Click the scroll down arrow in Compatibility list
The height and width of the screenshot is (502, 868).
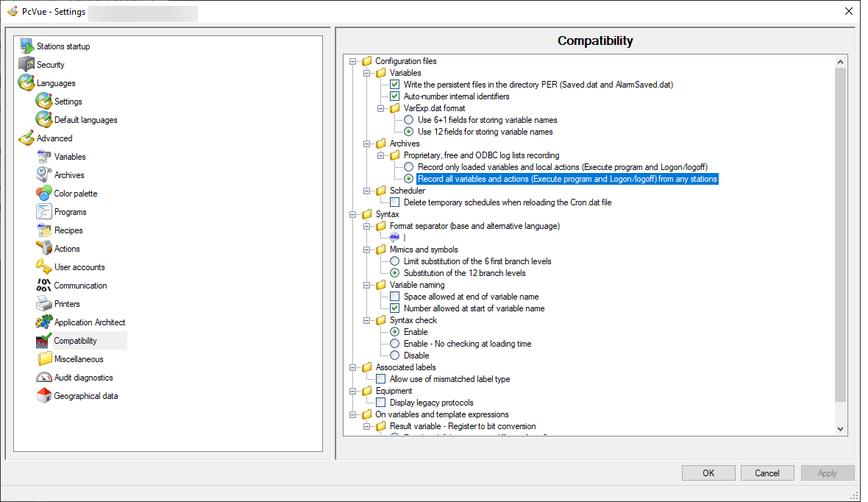840,429
